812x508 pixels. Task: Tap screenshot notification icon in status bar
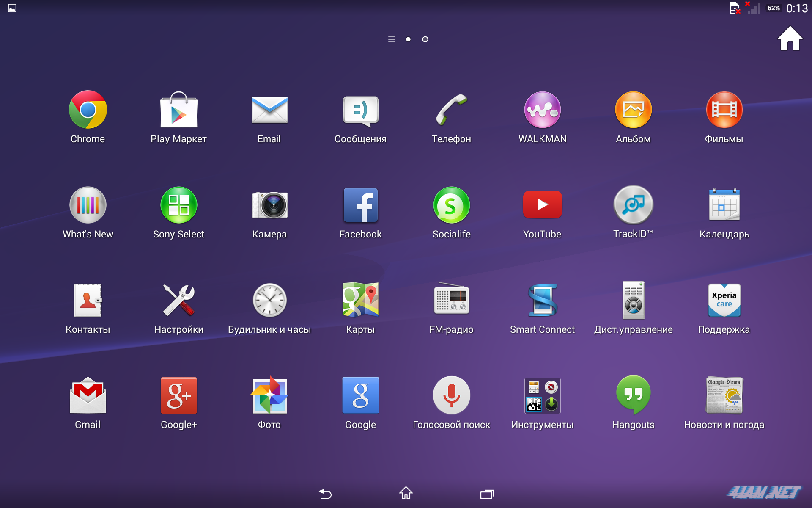[12, 8]
